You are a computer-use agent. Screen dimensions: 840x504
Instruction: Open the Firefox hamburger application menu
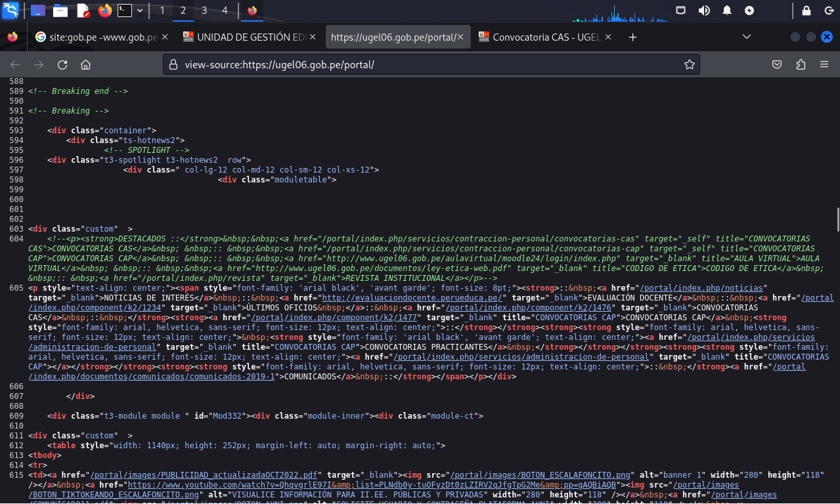(x=824, y=64)
